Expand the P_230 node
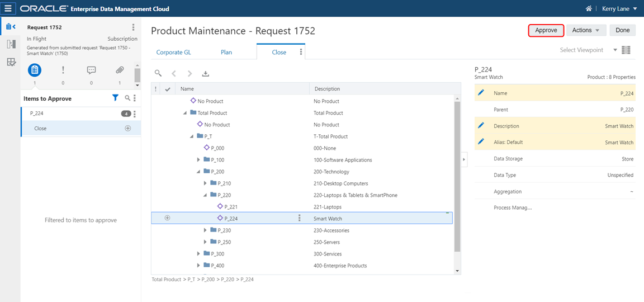The width and height of the screenshot is (644, 302). click(x=206, y=230)
